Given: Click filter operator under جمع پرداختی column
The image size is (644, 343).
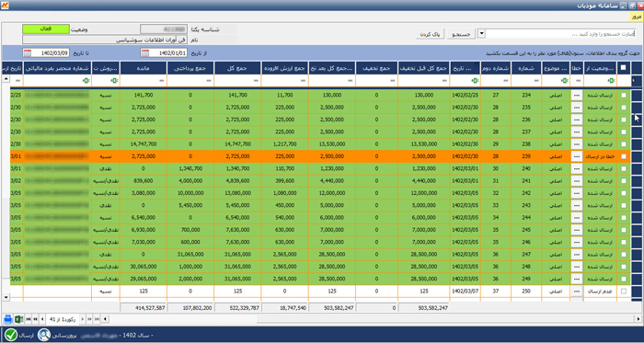Looking at the screenshot, I should [209, 81].
